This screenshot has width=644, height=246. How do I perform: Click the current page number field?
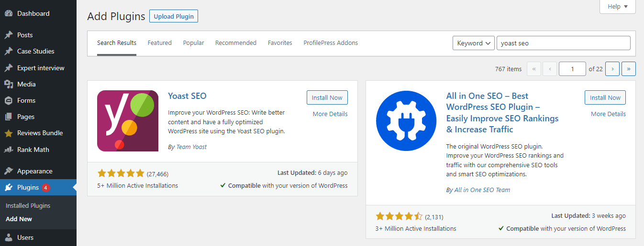572,69
